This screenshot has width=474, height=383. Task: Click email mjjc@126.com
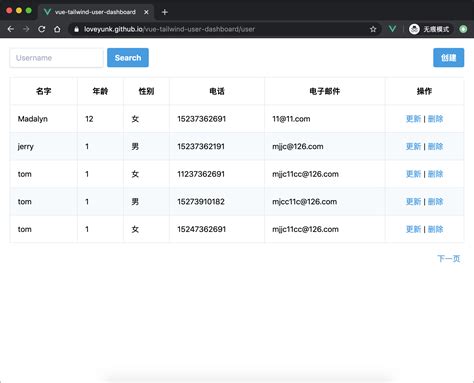(x=298, y=147)
